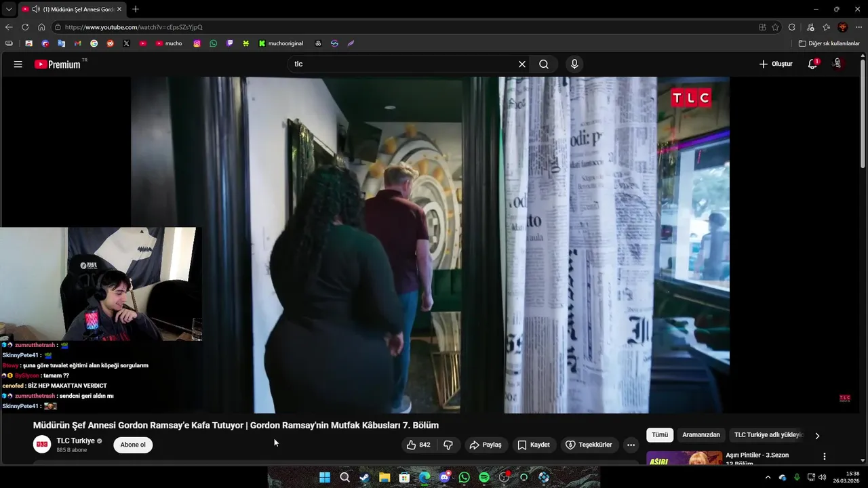This screenshot has height=488, width=868.
Task: Open muchooriginal Kick bookmark
Action: [x=281, y=43]
